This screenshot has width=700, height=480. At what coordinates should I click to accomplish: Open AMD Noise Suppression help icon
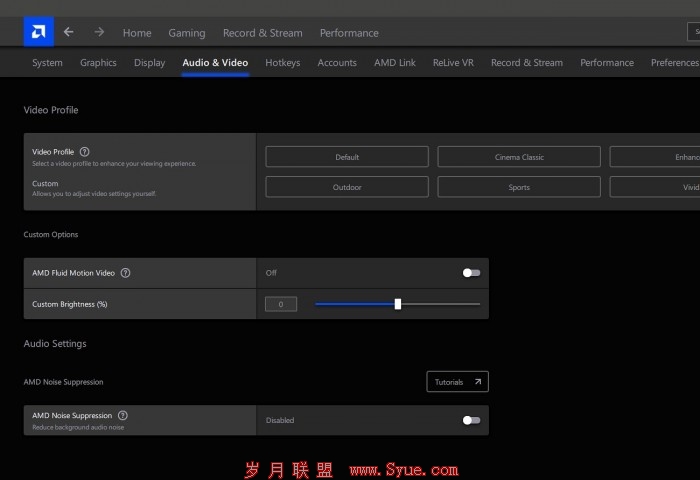pyautogui.click(x=123, y=415)
